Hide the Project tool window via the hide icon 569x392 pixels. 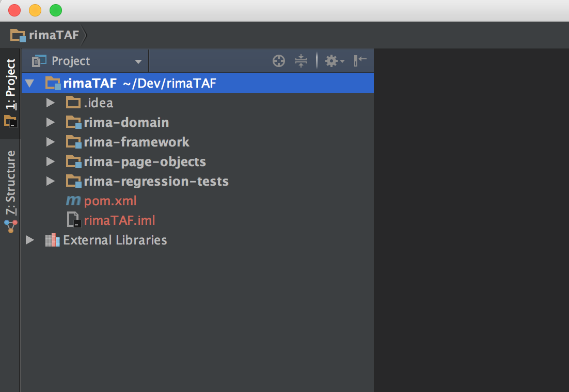tap(360, 61)
